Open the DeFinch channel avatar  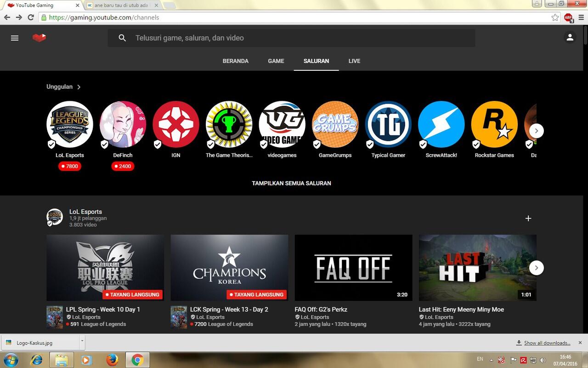click(x=123, y=124)
